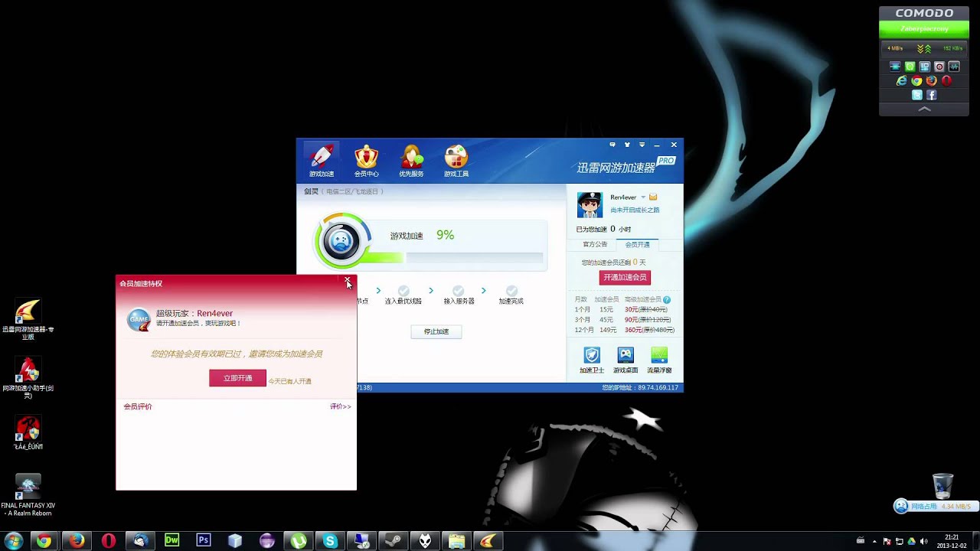Select the 12个月 360元 price row
The width and height of the screenshot is (980, 551).
click(624, 330)
